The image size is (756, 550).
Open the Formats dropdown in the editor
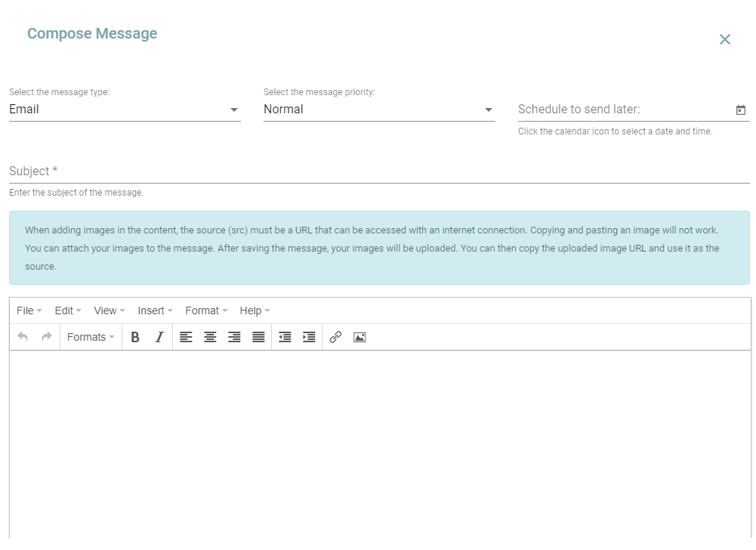click(x=90, y=337)
